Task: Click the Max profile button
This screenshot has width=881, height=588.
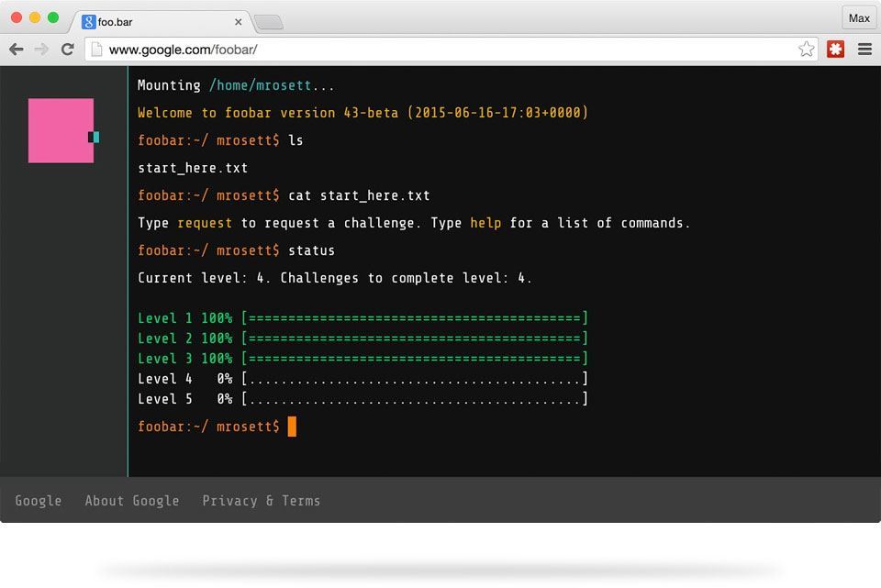Action: pyautogui.click(x=859, y=18)
